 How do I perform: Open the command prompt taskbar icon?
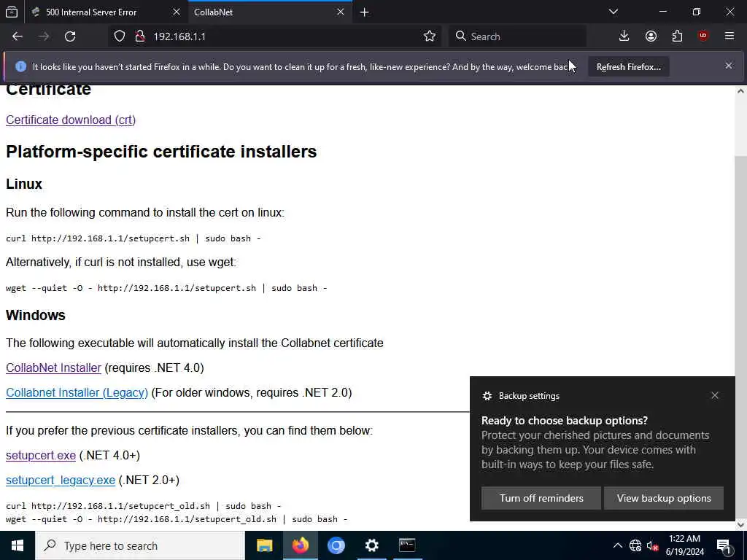pyautogui.click(x=407, y=545)
